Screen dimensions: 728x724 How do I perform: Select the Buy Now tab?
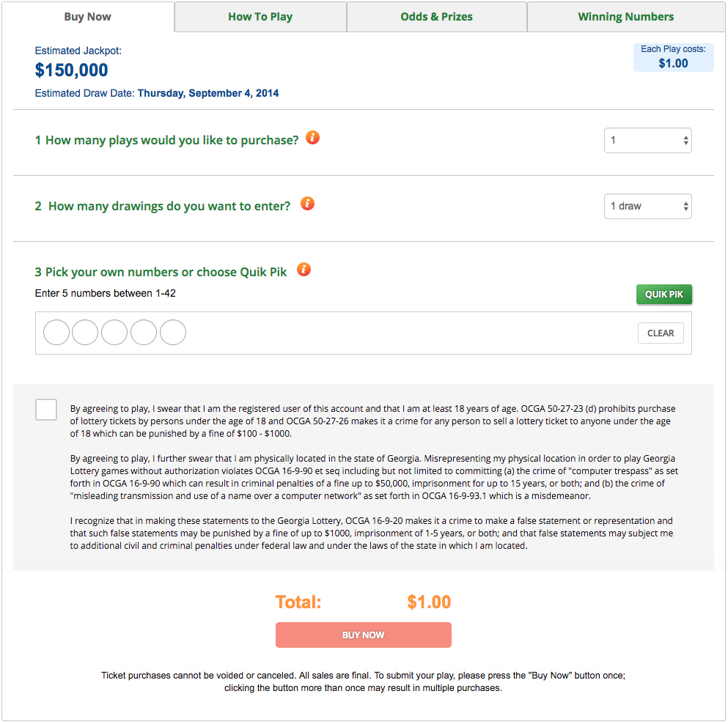pyautogui.click(x=88, y=17)
